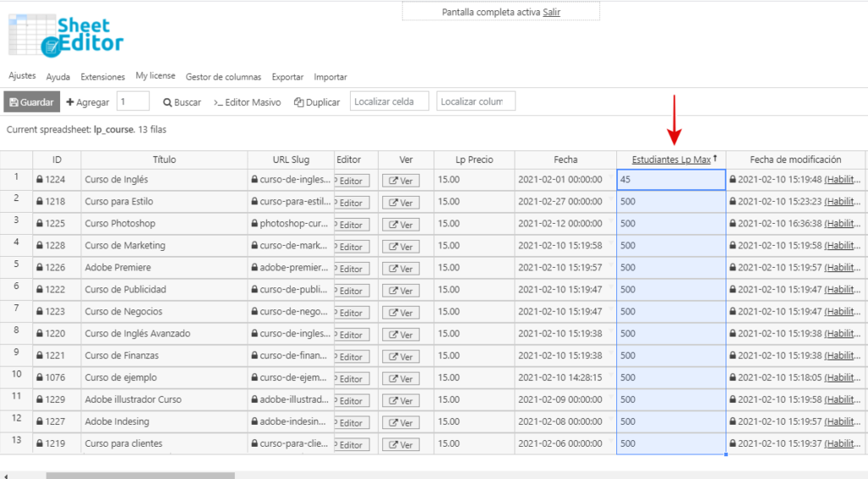868x479 pixels.
Task: Click Agregar to add new rows
Action: coord(88,103)
